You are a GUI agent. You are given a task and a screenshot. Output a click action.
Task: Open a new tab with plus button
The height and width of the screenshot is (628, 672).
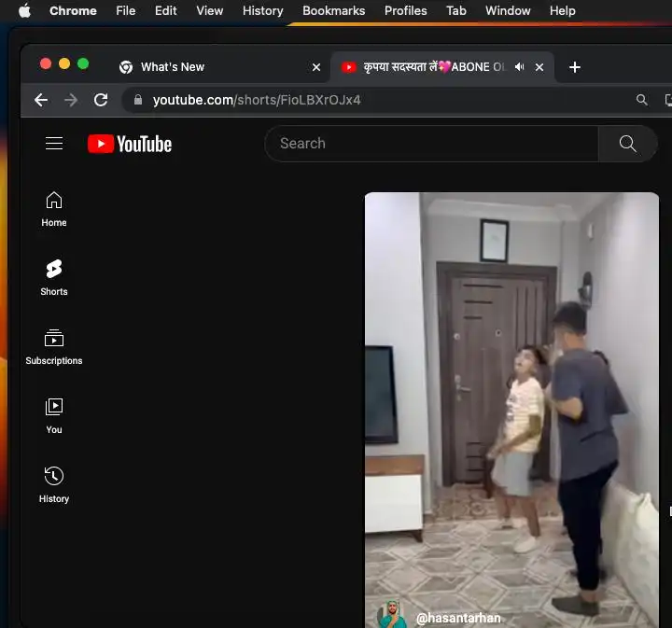[x=575, y=67]
